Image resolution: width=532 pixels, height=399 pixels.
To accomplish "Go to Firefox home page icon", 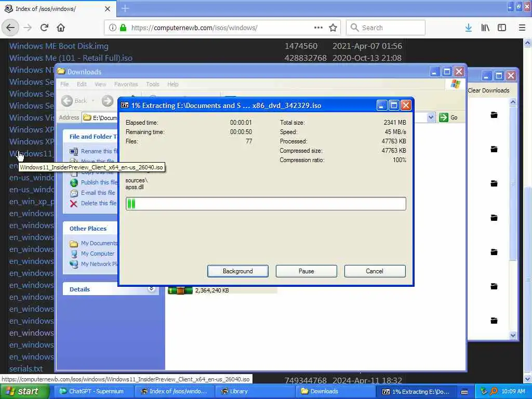I will (61, 28).
